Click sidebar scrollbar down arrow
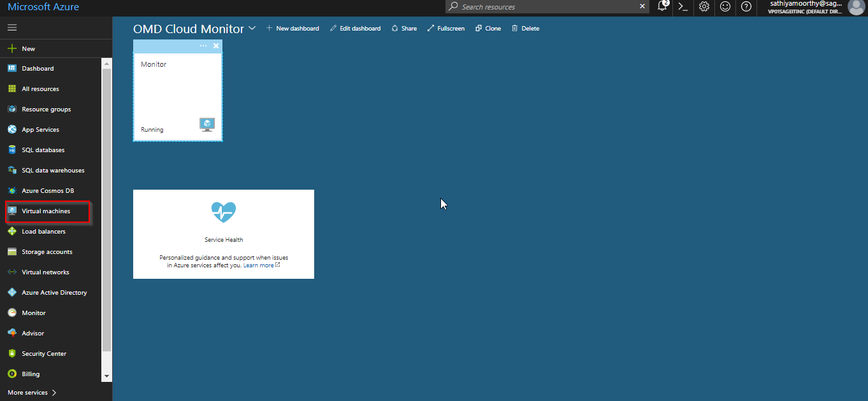This screenshot has width=868, height=401. tap(106, 376)
